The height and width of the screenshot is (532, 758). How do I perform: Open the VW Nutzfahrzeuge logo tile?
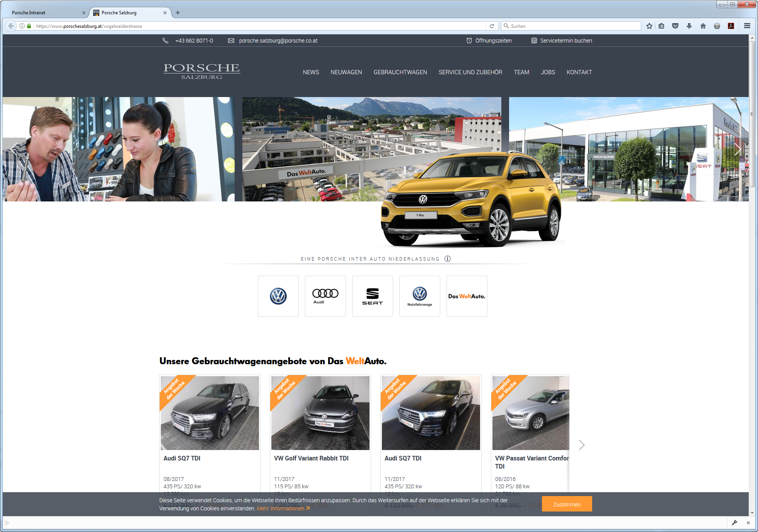pos(419,296)
